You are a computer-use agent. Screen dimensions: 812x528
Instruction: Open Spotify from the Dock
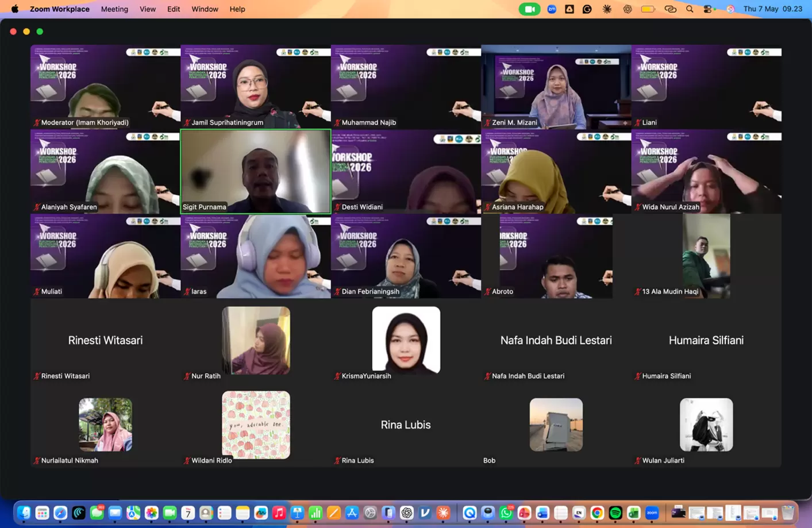615,512
